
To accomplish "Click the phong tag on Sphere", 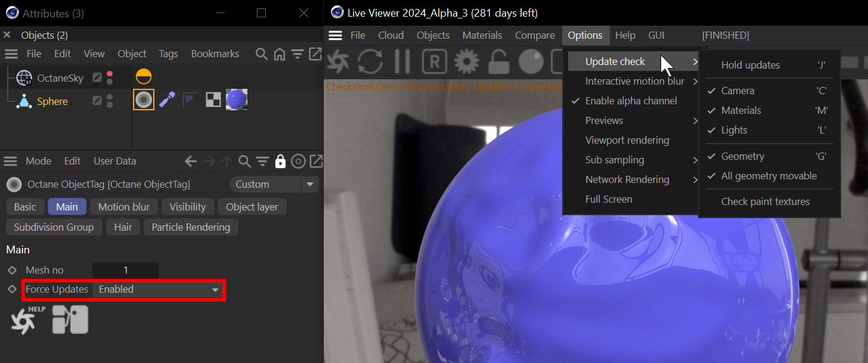I will point(190,100).
